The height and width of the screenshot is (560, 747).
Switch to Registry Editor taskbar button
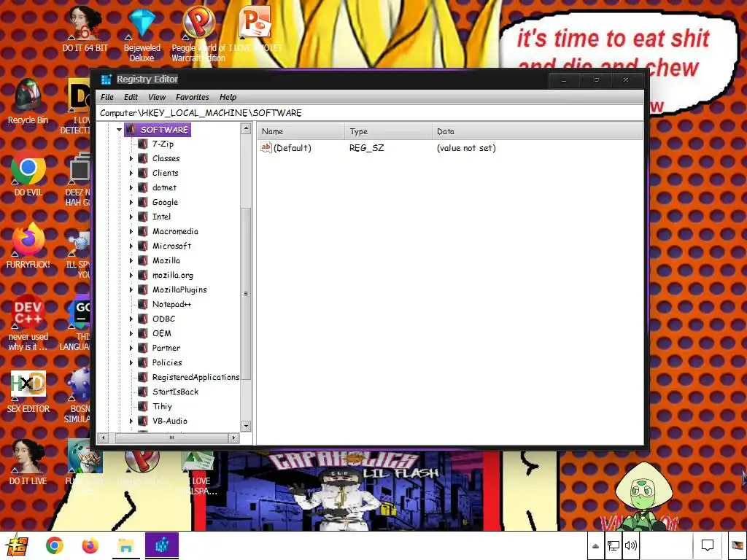(x=162, y=545)
